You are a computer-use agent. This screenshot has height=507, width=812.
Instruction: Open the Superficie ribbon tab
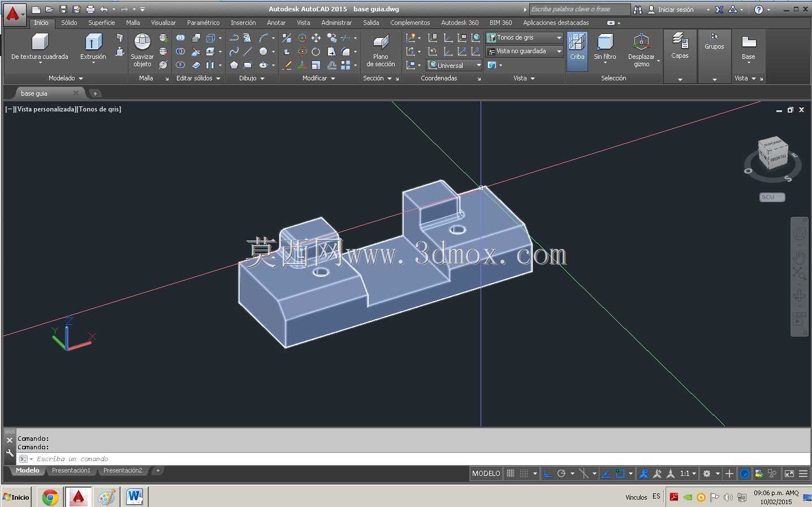pyautogui.click(x=101, y=23)
